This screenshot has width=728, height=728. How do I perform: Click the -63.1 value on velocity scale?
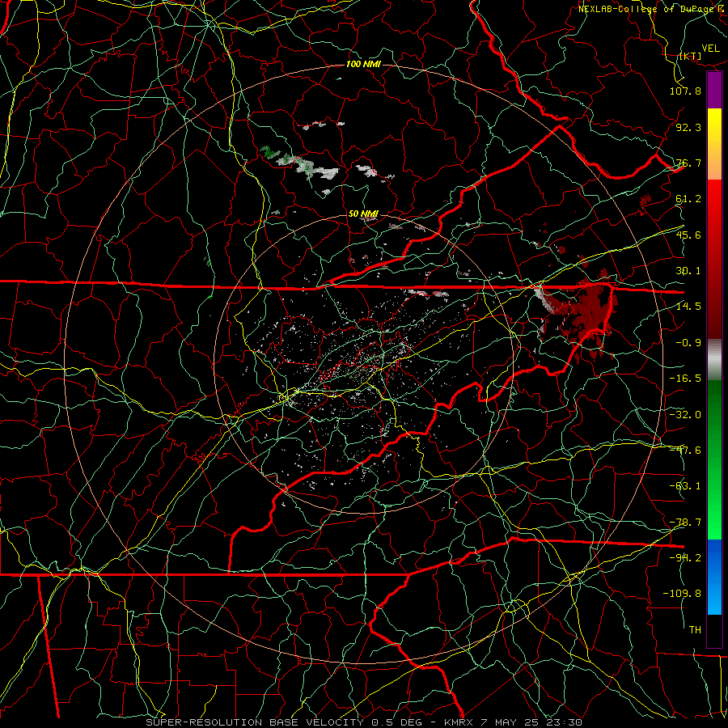tap(685, 486)
